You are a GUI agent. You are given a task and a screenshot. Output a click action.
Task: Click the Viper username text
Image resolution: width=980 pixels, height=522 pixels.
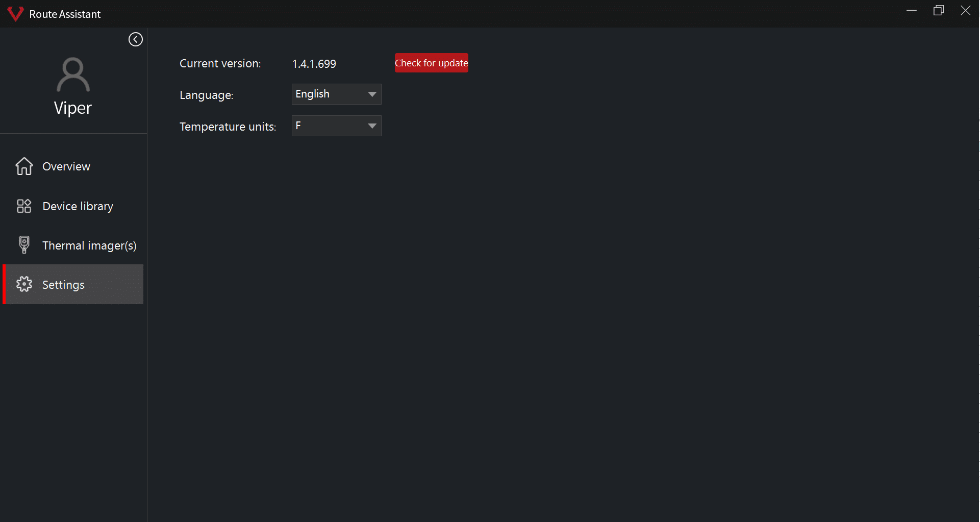[x=73, y=108]
